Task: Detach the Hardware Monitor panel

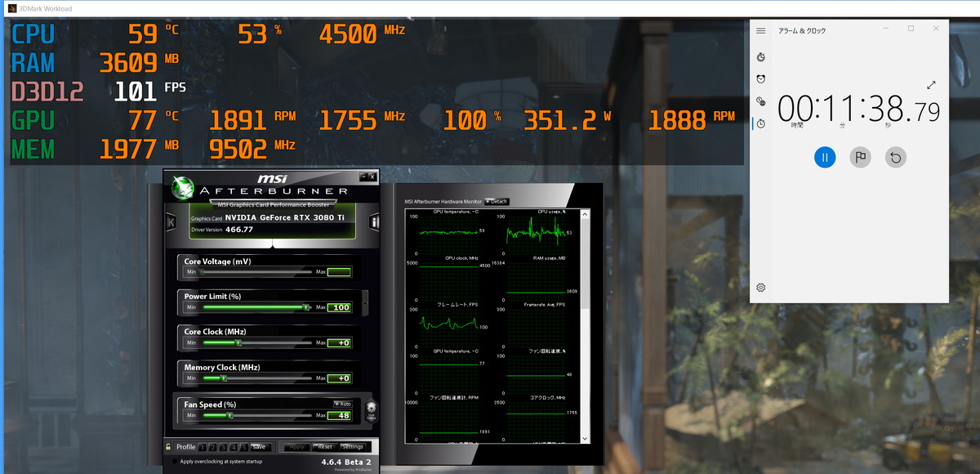Action: (497, 201)
